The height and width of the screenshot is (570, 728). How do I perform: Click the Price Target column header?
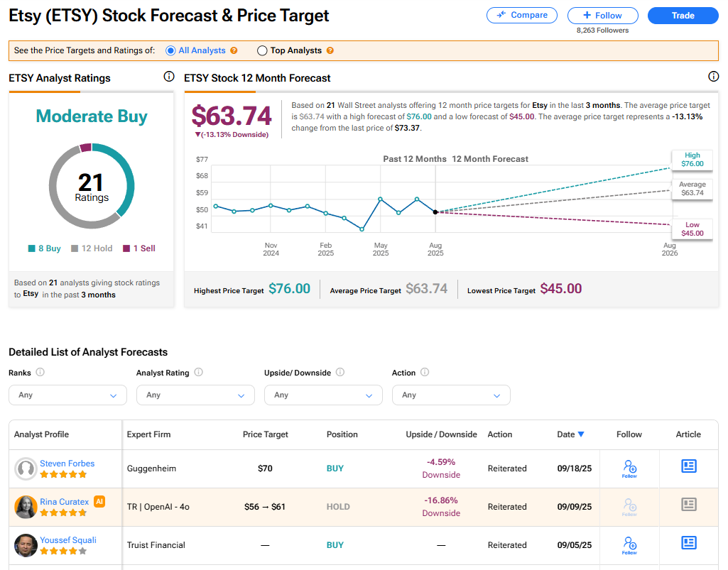[266, 434]
